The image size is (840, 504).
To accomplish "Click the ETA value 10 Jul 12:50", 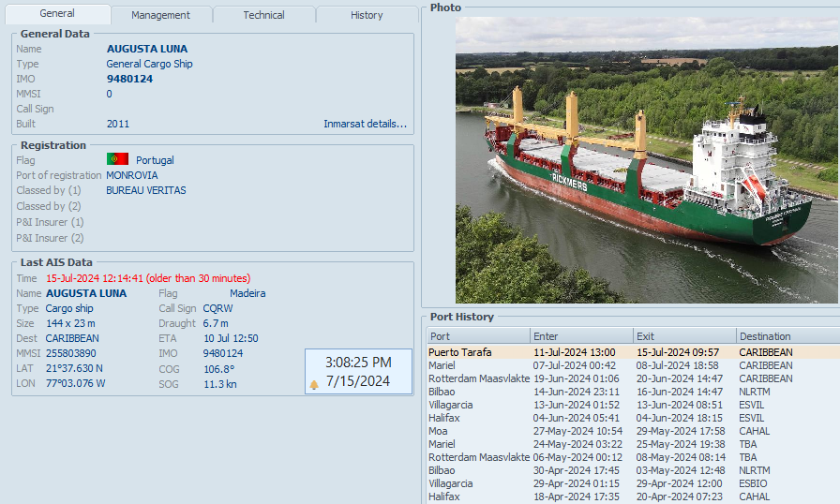I will tap(231, 338).
